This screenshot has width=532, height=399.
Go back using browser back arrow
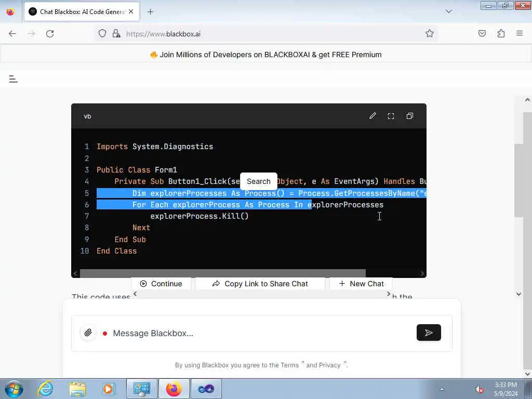tap(12, 34)
